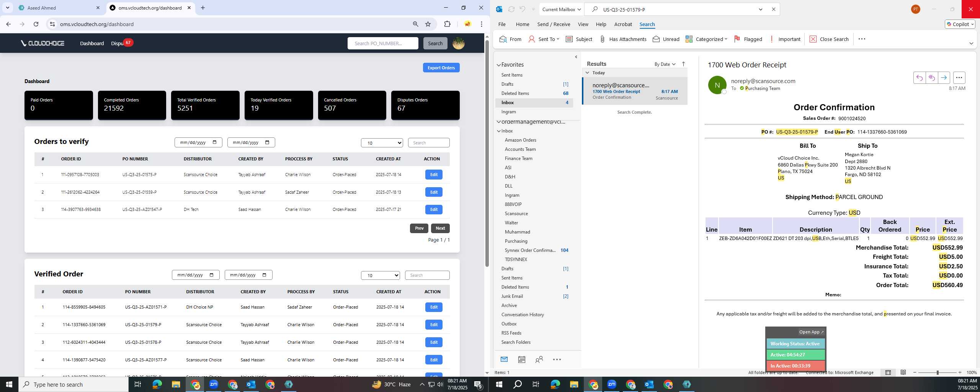980x392 pixels.
Task: Click the Outlook forward arrow icon
Action: tap(944, 78)
